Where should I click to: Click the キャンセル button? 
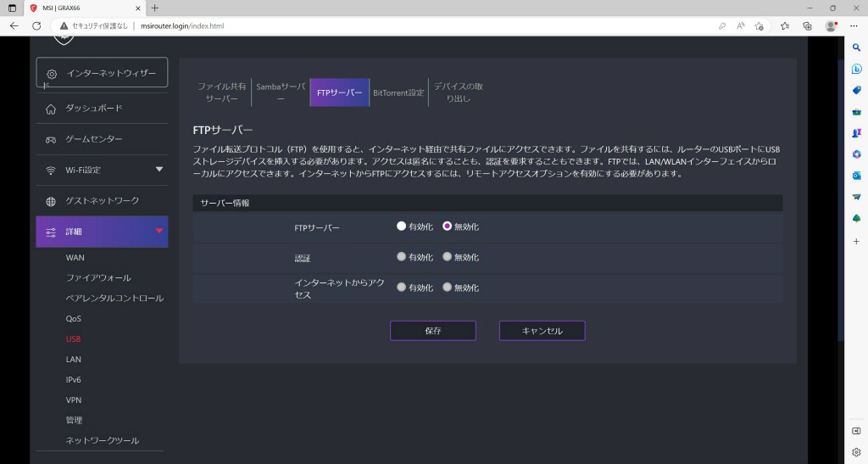coord(542,331)
